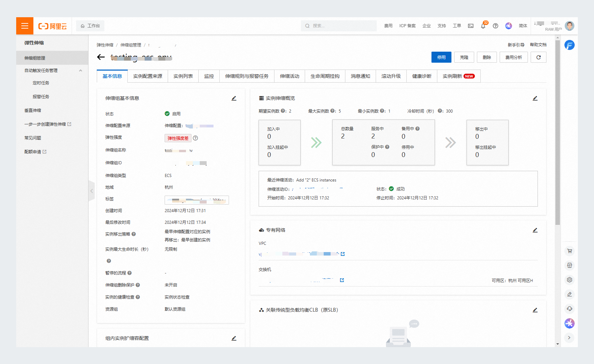
Task: Open the customer service headset icon
Action: click(x=570, y=309)
